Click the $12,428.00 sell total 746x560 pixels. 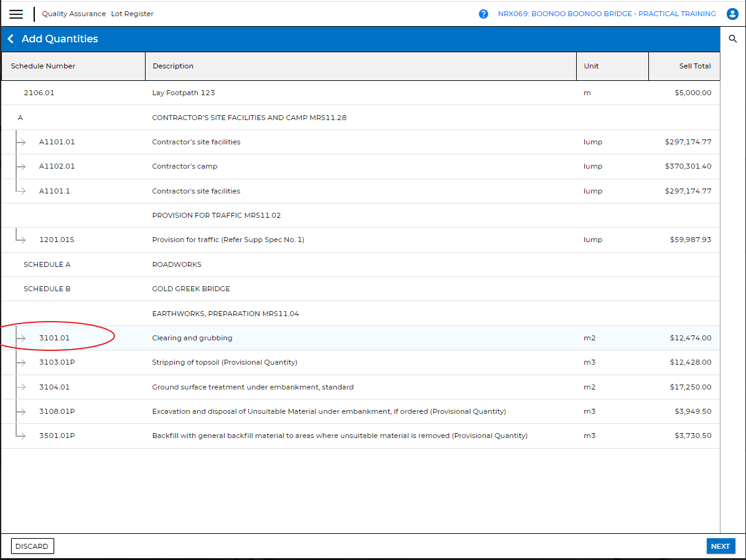click(691, 362)
